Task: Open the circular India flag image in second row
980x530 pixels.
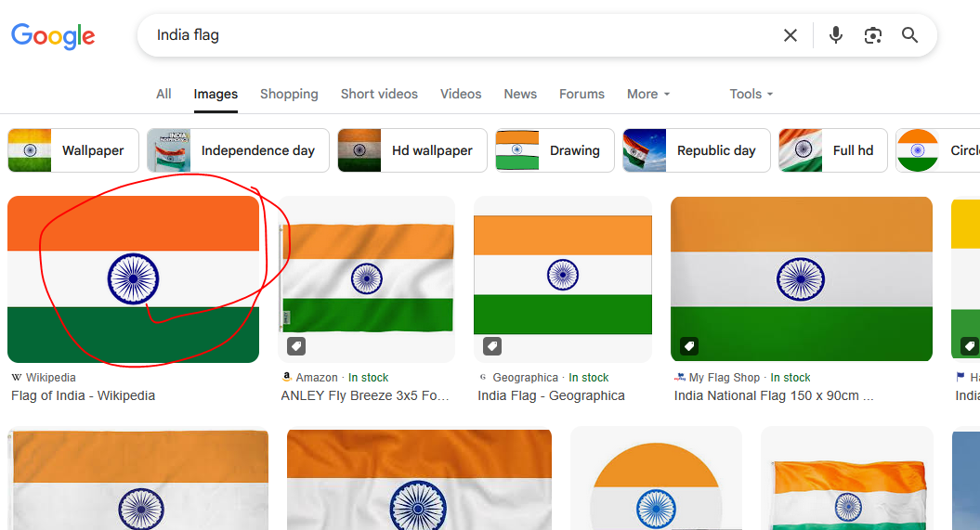Action: pos(656,480)
